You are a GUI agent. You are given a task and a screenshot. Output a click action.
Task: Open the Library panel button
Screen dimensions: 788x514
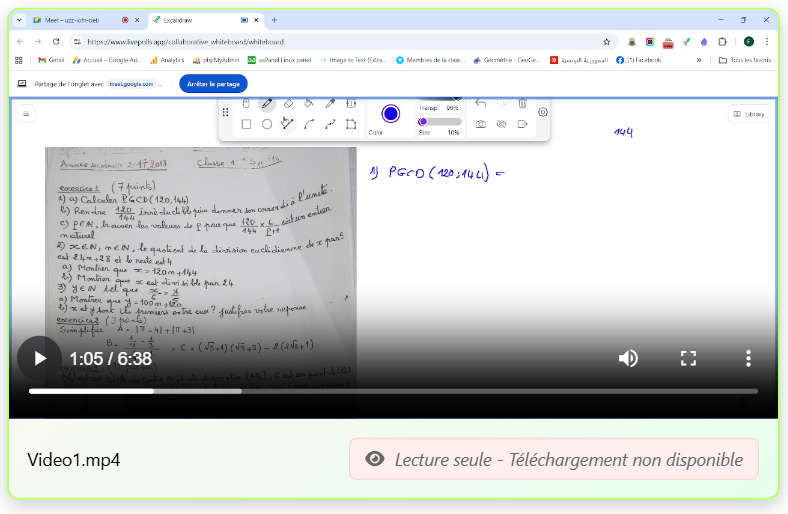coord(748,114)
